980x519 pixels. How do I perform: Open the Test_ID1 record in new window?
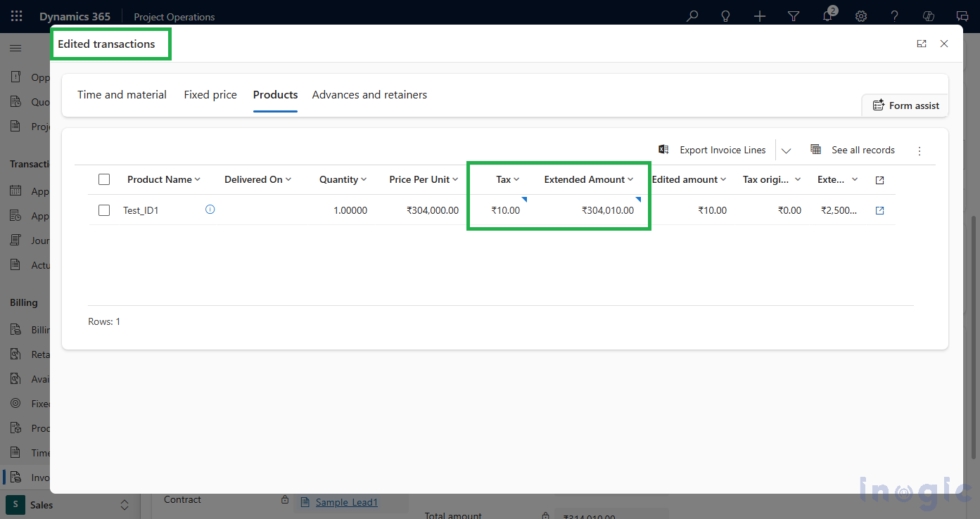click(x=879, y=210)
